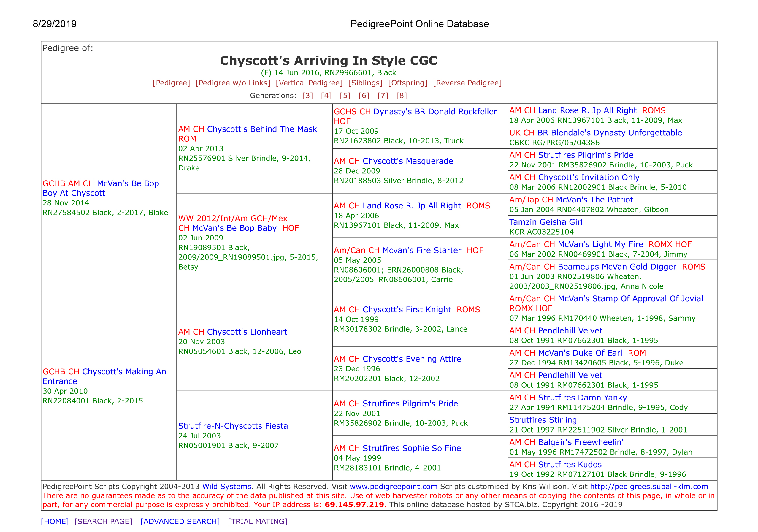Open Pendlehill Velvet born under First Knight
Viewport: 758px width, 532px height.
click(570, 330)
